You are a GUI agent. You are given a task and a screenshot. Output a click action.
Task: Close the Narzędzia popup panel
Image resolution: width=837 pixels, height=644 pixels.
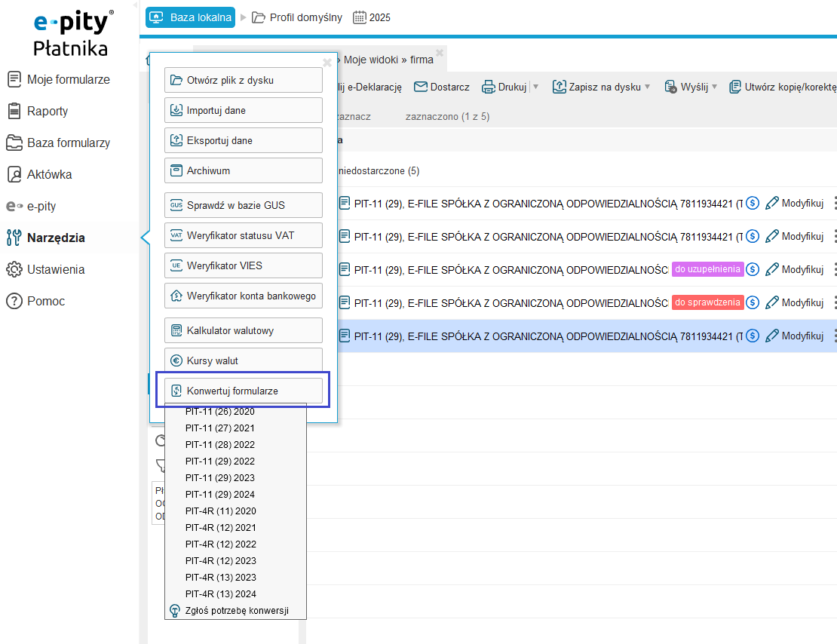click(x=327, y=63)
